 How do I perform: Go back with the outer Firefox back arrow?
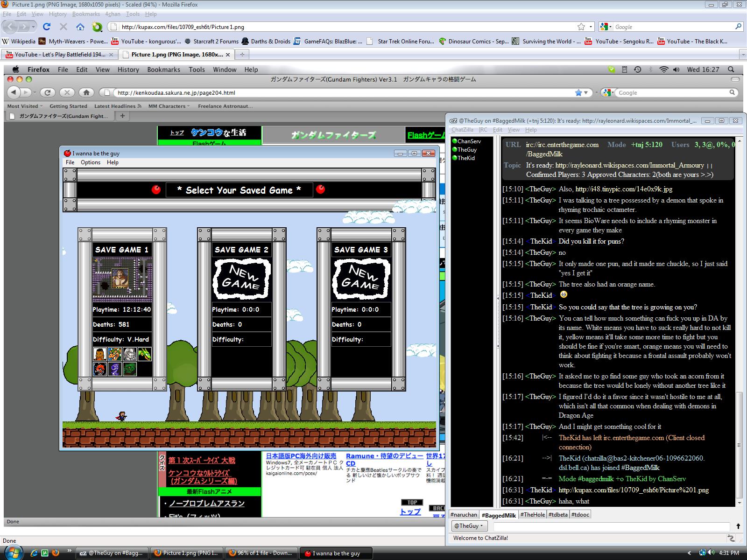[11, 27]
